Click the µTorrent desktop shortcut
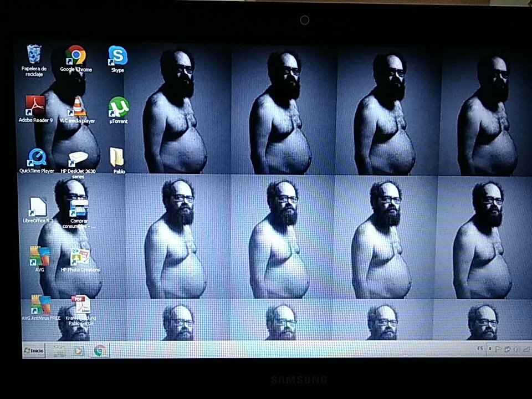532x399 pixels. click(x=119, y=110)
